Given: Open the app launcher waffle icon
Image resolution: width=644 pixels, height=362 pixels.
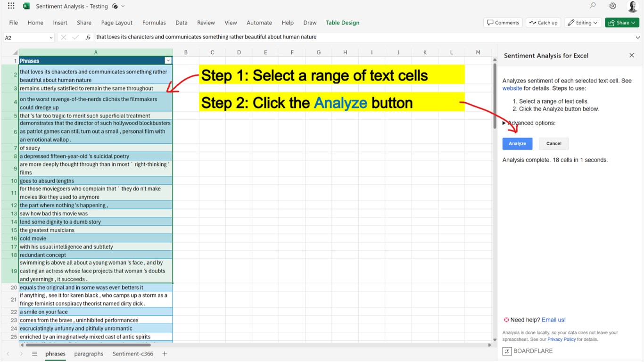Looking at the screenshot, I should tap(11, 6).
